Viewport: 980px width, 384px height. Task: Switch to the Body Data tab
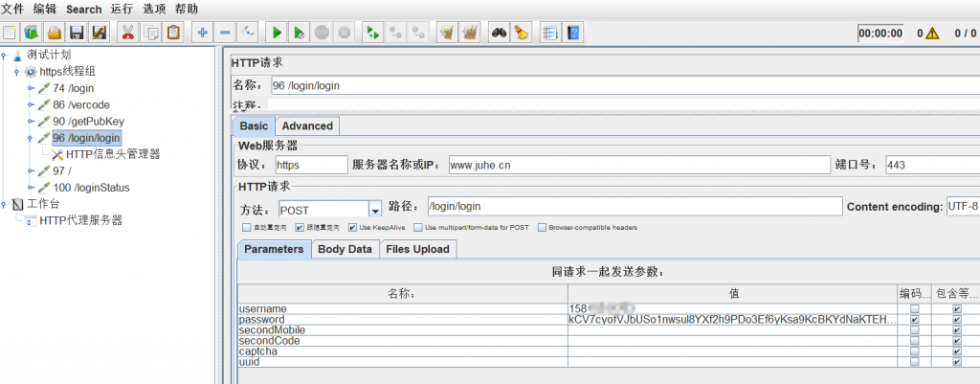pyautogui.click(x=345, y=249)
